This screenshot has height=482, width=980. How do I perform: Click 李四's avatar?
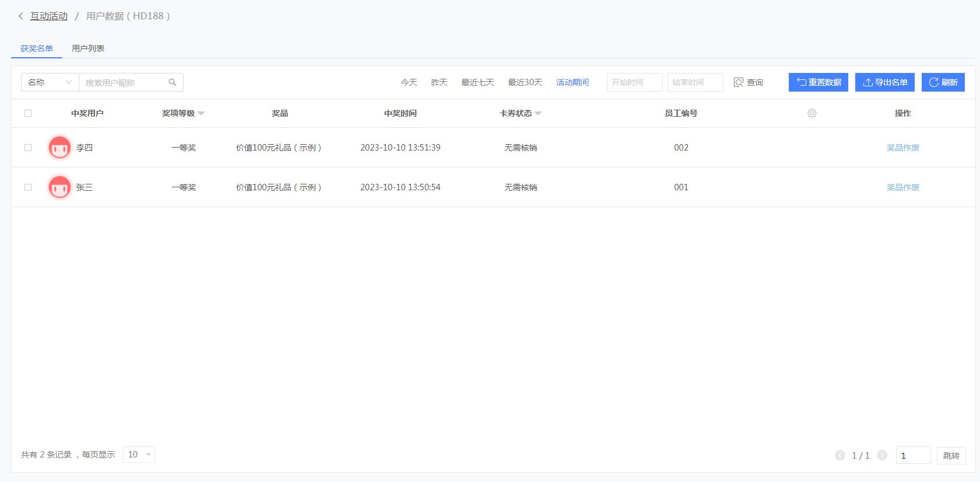tap(59, 148)
